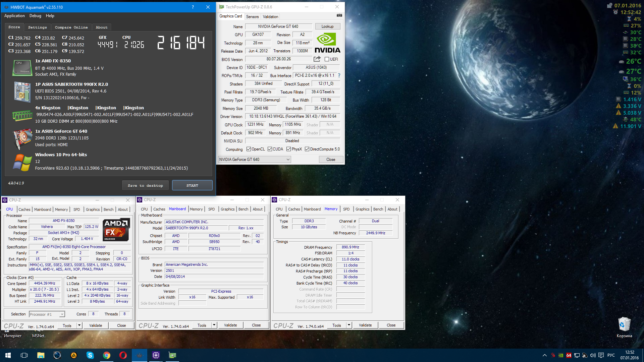
Task: Click the Close button in GPU-Z
Action: (331, 160)
